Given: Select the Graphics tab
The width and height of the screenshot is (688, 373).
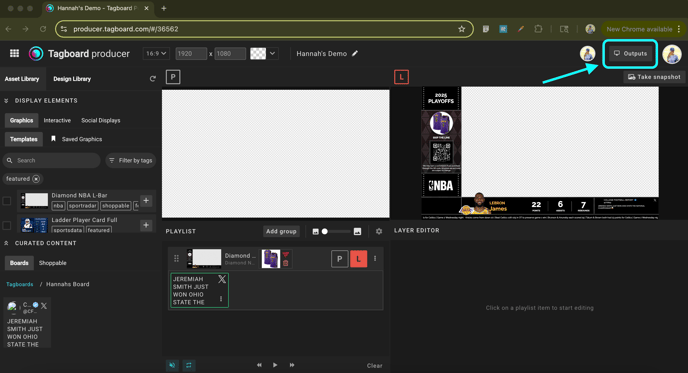Looking at the screenshot, I should tap(22, 120).
